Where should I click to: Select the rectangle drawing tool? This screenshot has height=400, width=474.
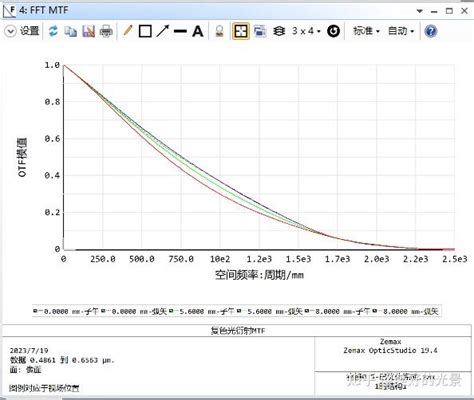[145, 31]
